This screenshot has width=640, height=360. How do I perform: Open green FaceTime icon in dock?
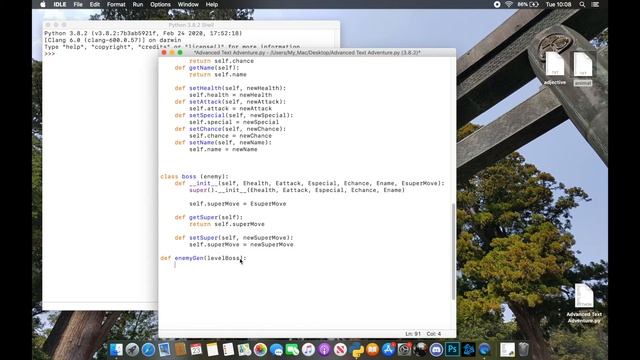point(292,349)
